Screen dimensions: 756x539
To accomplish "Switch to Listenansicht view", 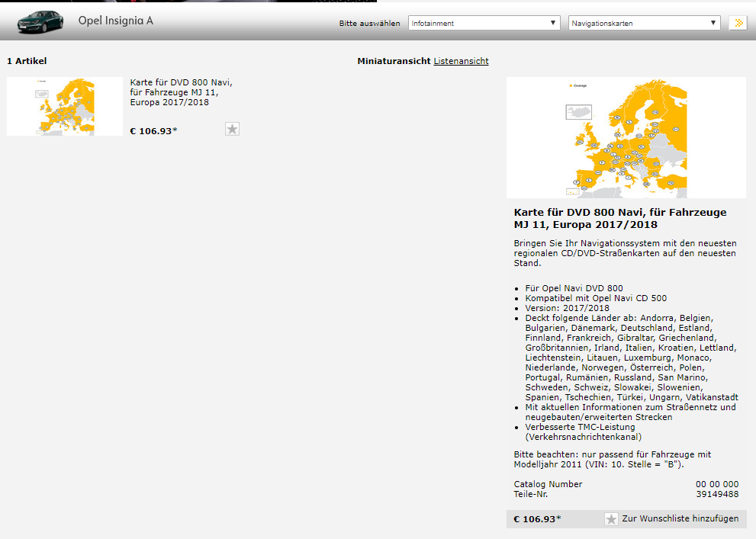I will click(x=461, y=61).
